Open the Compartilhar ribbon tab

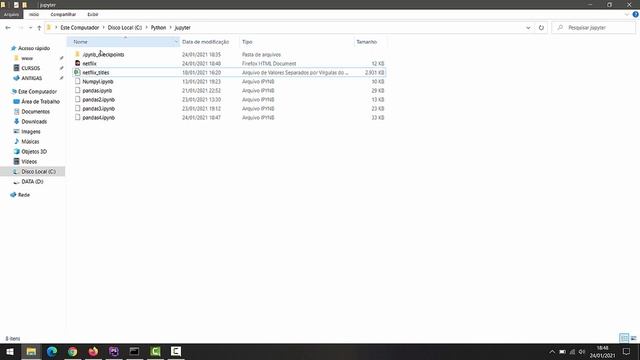[63, 14]
